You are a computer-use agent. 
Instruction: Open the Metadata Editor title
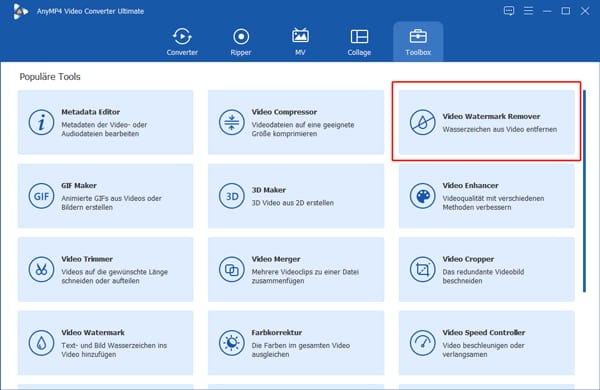[91, 112]
